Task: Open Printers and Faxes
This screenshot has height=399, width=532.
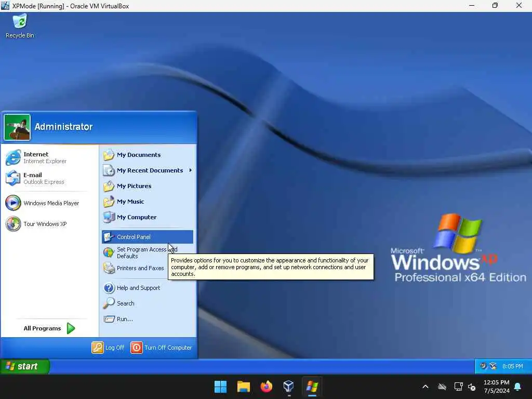Action: tap(134, 268)
